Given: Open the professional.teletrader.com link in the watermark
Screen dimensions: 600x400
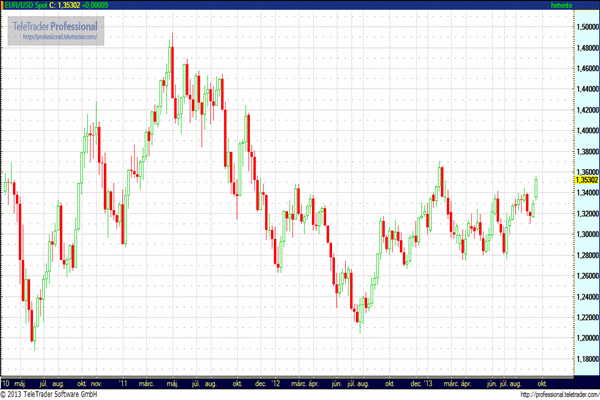Looking at the screenshot, I should (x=58, y=37).
